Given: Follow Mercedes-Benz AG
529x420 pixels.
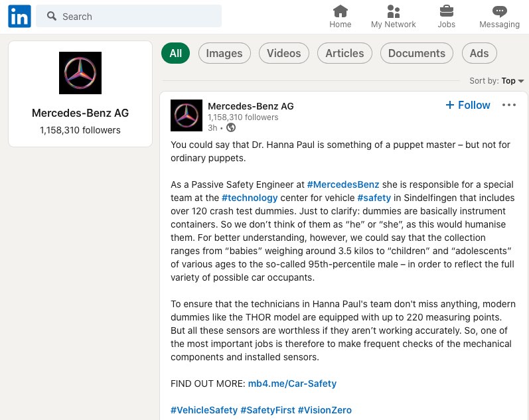Looking at the screenshot, I should point(467,105).
